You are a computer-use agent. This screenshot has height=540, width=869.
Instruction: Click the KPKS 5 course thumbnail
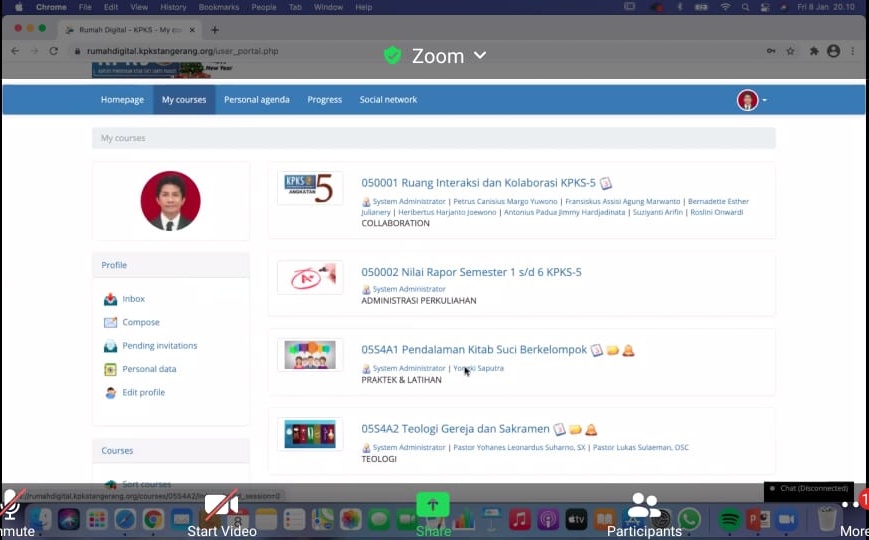310,189
